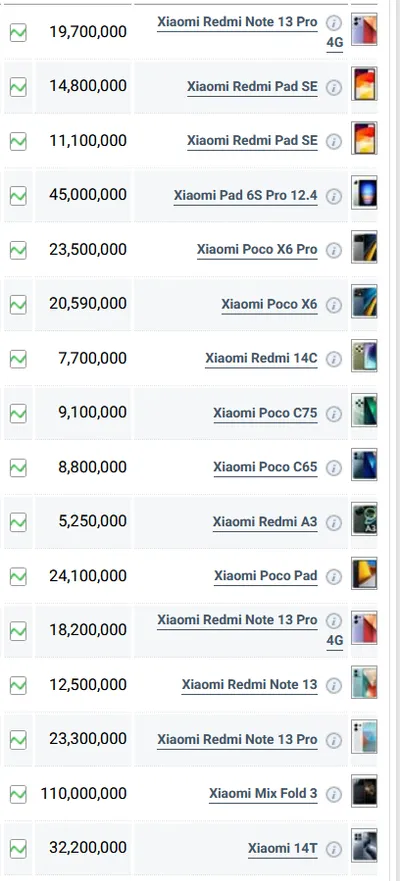Click the info icon next to Xiaomi 14T
This screenshot has height=881, width=400.
click(334, 848)
